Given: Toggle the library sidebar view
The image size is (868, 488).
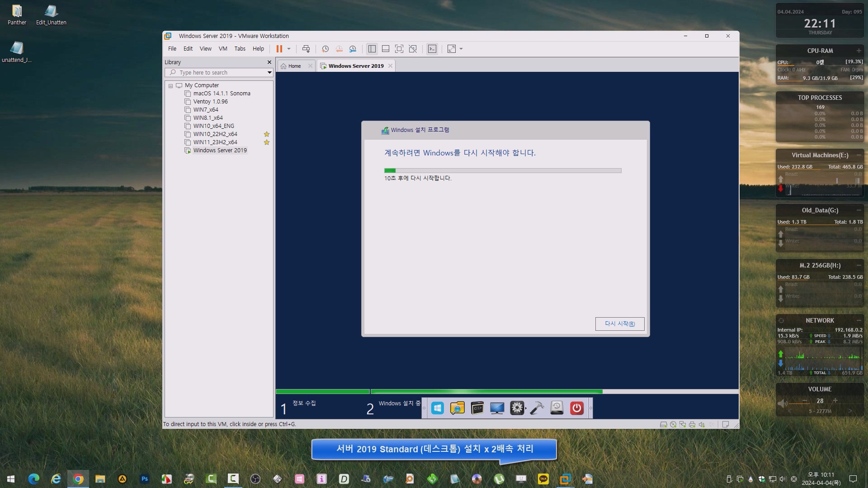Looking at the screenshot, I should [372, 49].
